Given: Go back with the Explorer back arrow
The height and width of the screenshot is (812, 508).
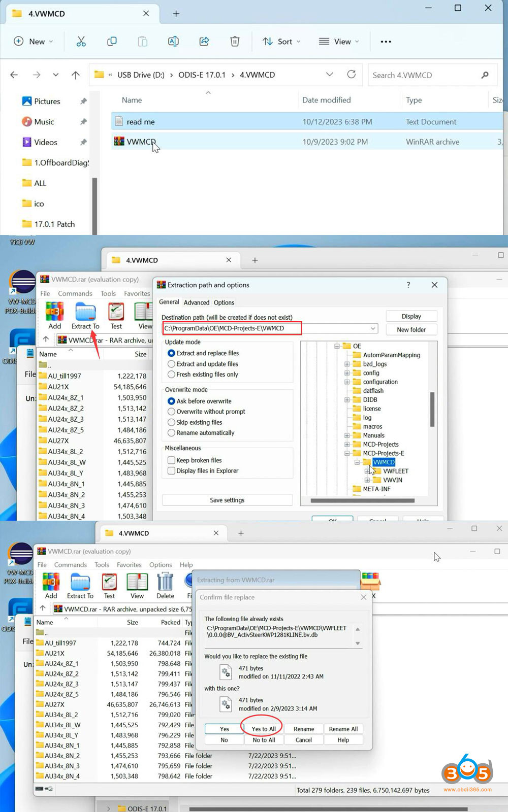Looking at the screenshot, I should [x=14, y=75].
